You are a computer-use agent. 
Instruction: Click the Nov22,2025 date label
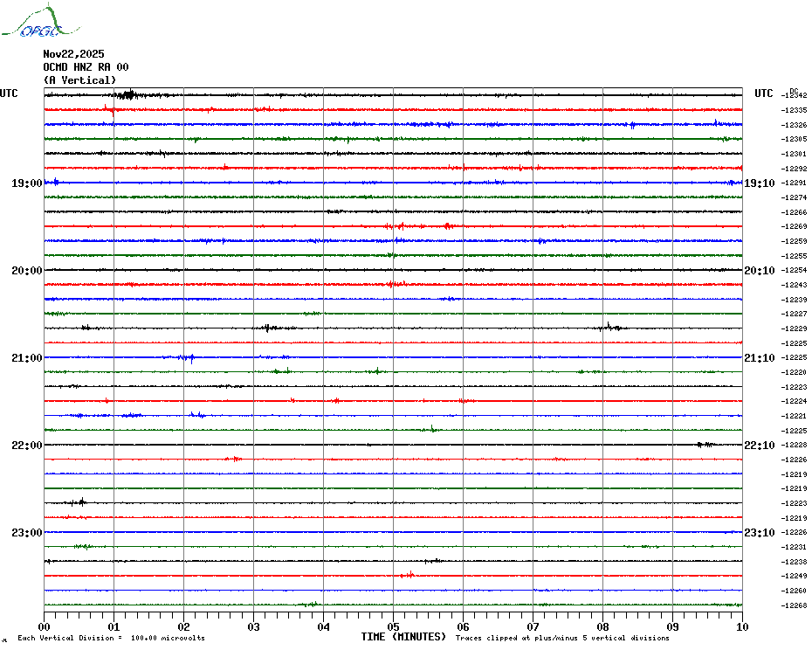[x=73, y=53]
